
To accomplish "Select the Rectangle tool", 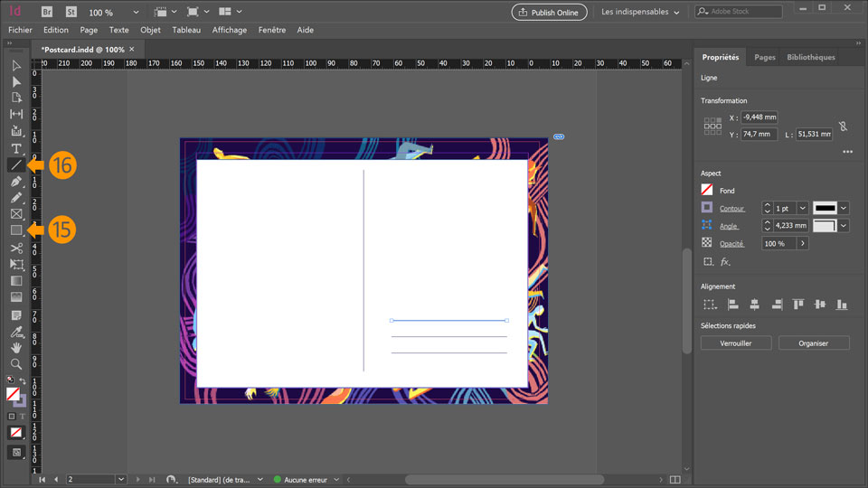I will (16, 230).
